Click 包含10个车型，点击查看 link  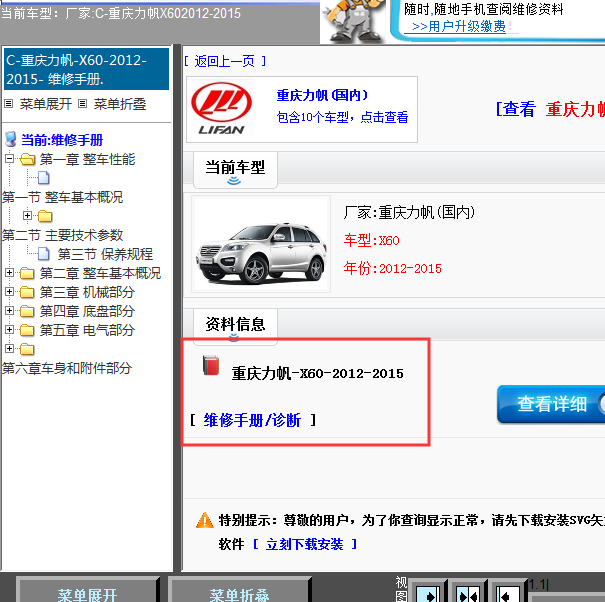342,117
